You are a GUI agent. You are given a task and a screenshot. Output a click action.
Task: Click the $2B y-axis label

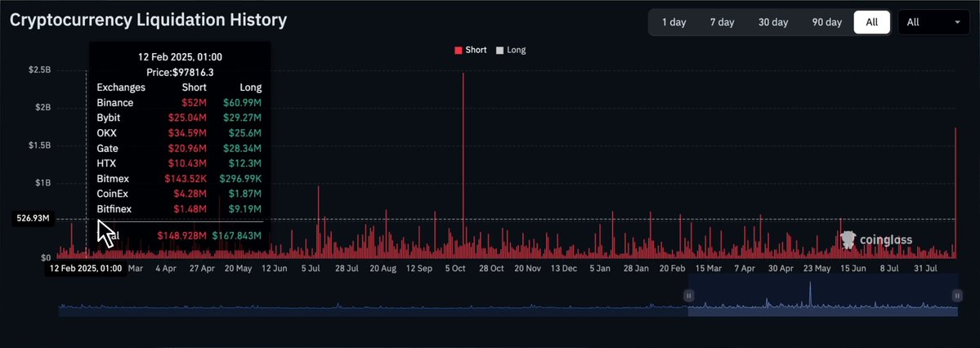43,108
